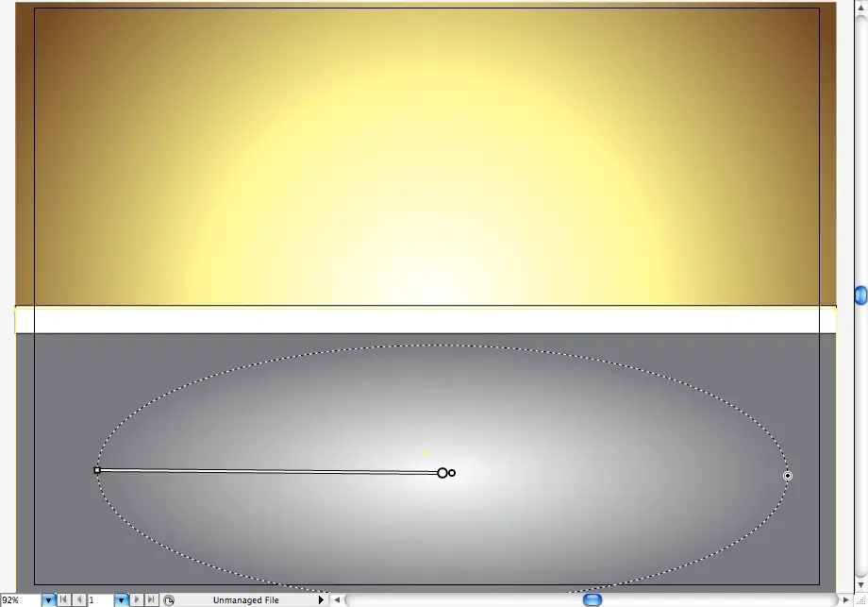Go to the previous artboard
This screenshot has height=607, width=868.
(79, 599)
